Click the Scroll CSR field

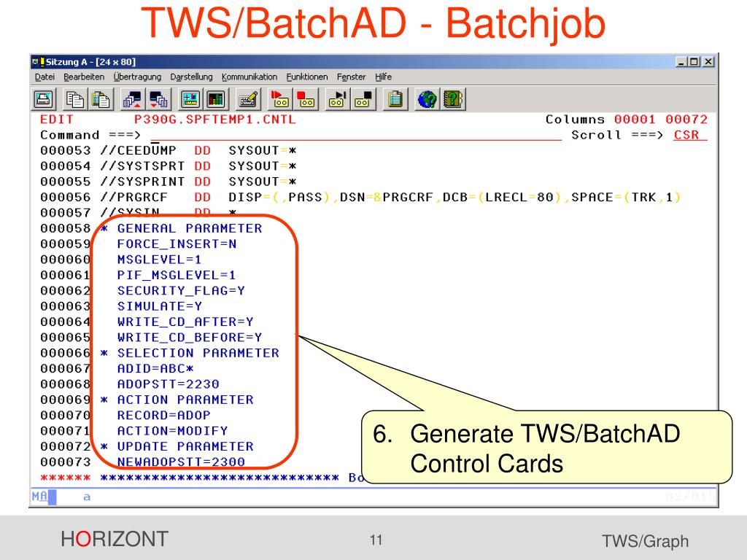(690, 135)
